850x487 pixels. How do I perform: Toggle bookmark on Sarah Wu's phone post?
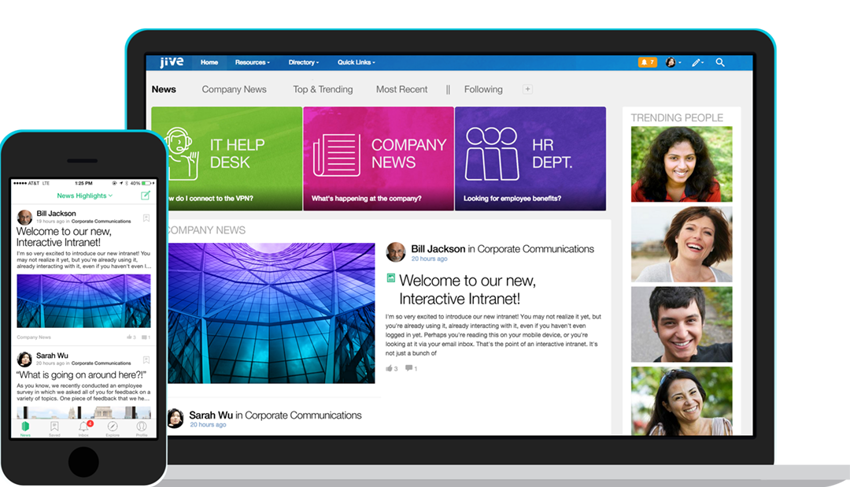click(x=146, y=358)
